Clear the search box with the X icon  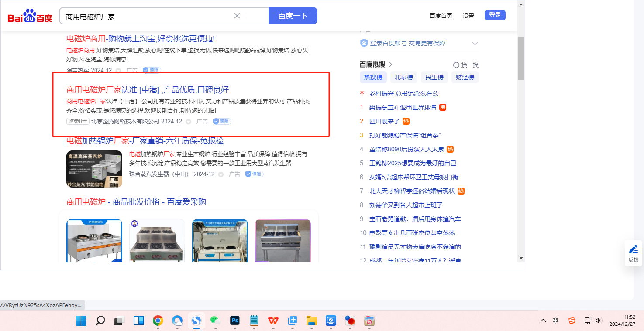coord(237,16)
